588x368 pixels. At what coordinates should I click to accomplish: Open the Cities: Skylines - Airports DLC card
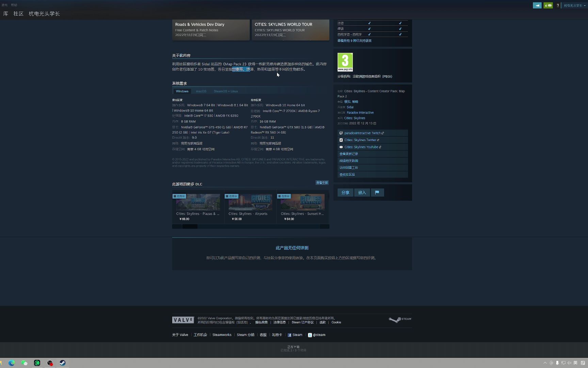(x=250, y=207)
